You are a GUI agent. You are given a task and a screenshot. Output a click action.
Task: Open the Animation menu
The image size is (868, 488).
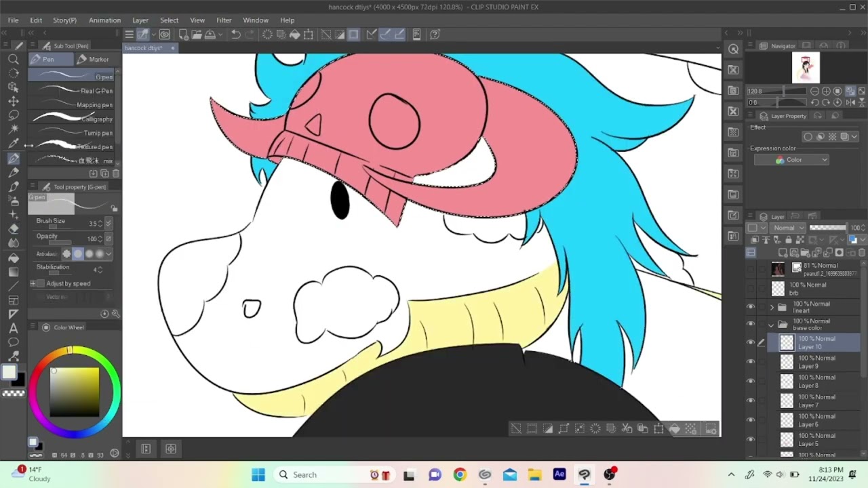pyautogui.click(x=104, y=20)
